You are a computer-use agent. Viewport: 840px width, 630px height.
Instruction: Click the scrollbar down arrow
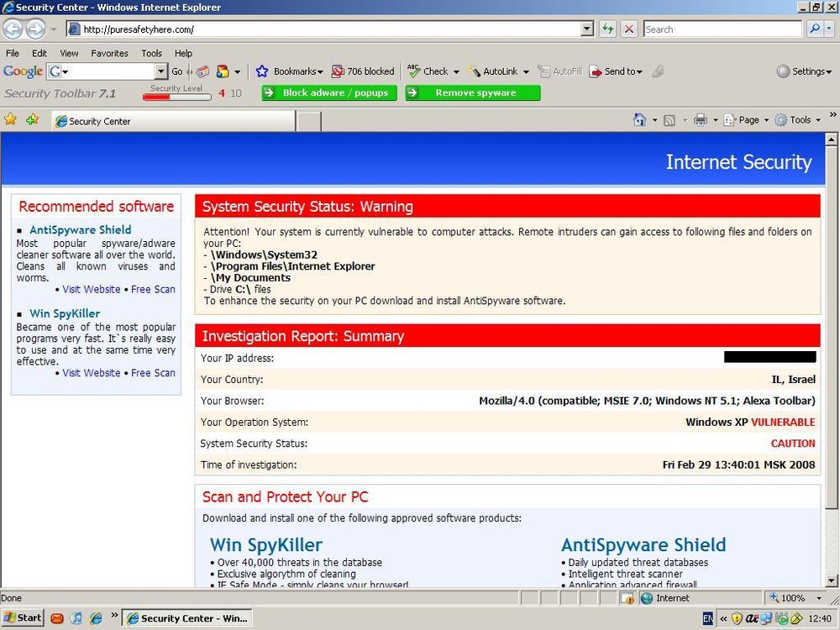click(832, 580)
